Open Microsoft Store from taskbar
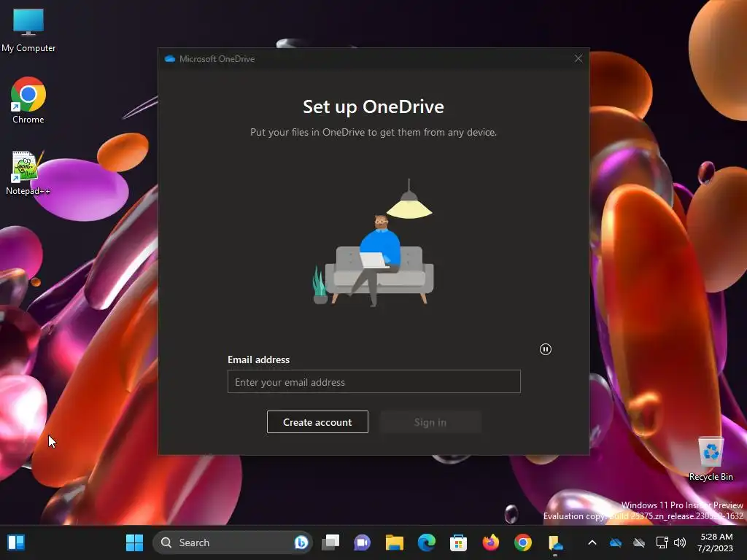Viewport: 747px width, 560px height. (458, 542)
